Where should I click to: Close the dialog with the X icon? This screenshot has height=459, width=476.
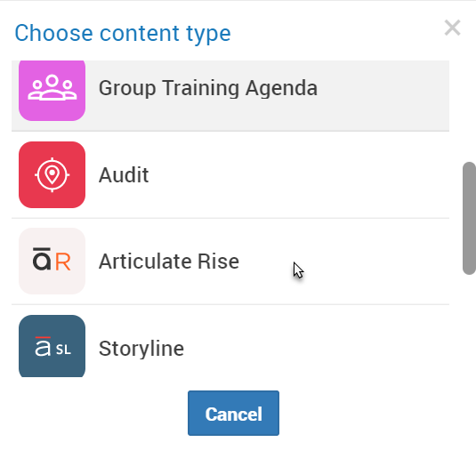click(x=452, y=28)
